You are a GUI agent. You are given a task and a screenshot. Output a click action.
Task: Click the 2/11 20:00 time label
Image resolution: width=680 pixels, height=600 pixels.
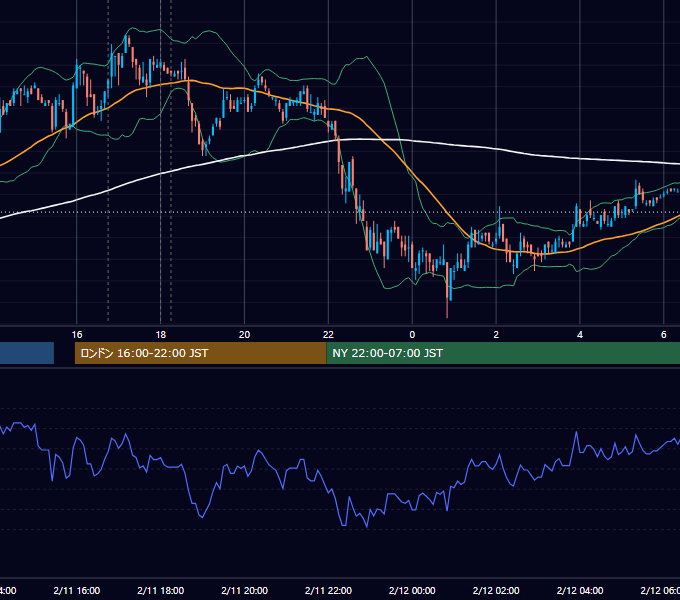(245, 590)
